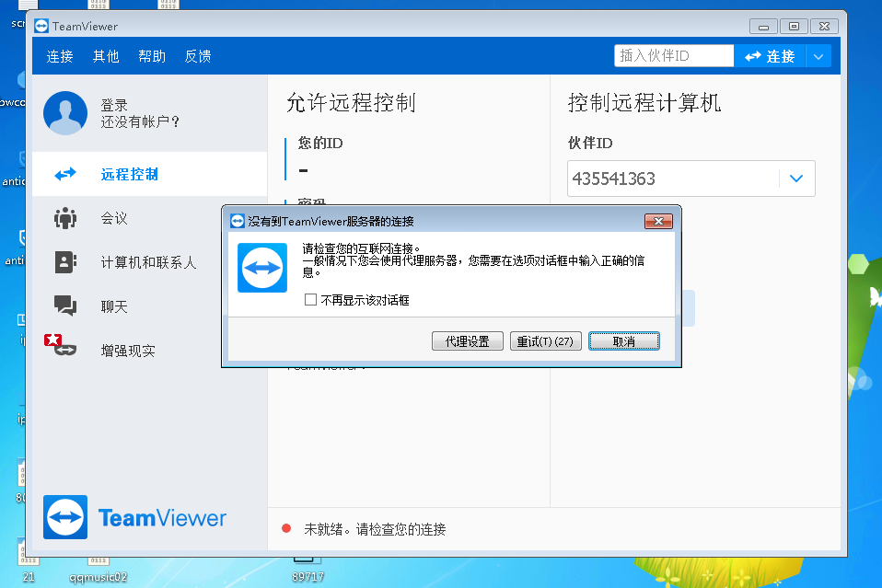Click the user profile avatar icon
The image size is (882, 588).
(x=65, y=113)
